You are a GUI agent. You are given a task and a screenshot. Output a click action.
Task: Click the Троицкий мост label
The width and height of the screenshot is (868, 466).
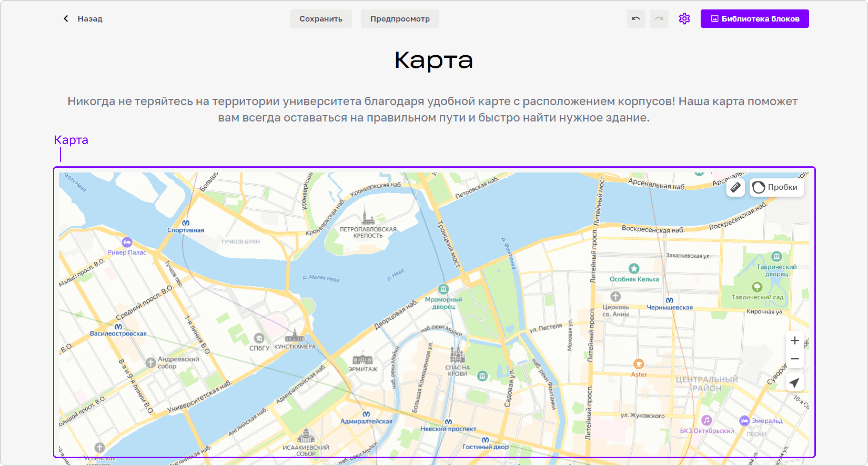point(448,244)
